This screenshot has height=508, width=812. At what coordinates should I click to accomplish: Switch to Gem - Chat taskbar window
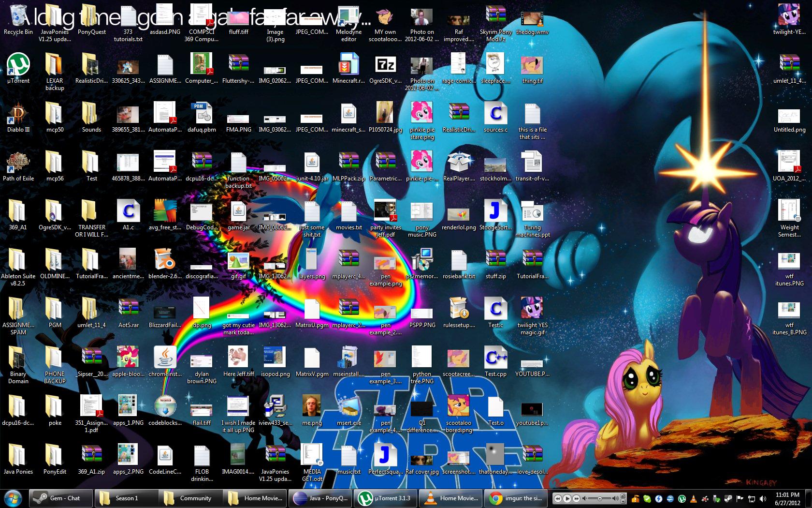pyautogui.click(x=61, y=498)
